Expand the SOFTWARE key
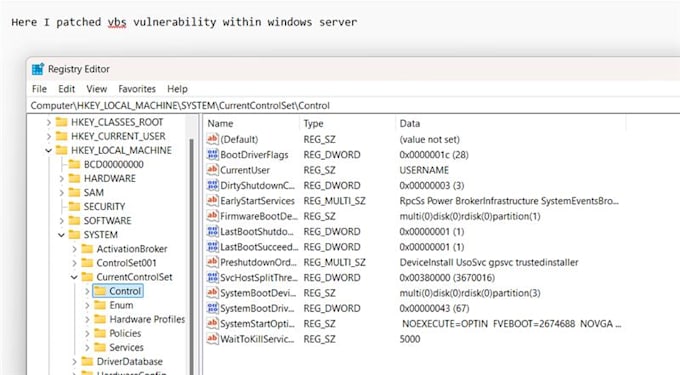 coord(61,221)
